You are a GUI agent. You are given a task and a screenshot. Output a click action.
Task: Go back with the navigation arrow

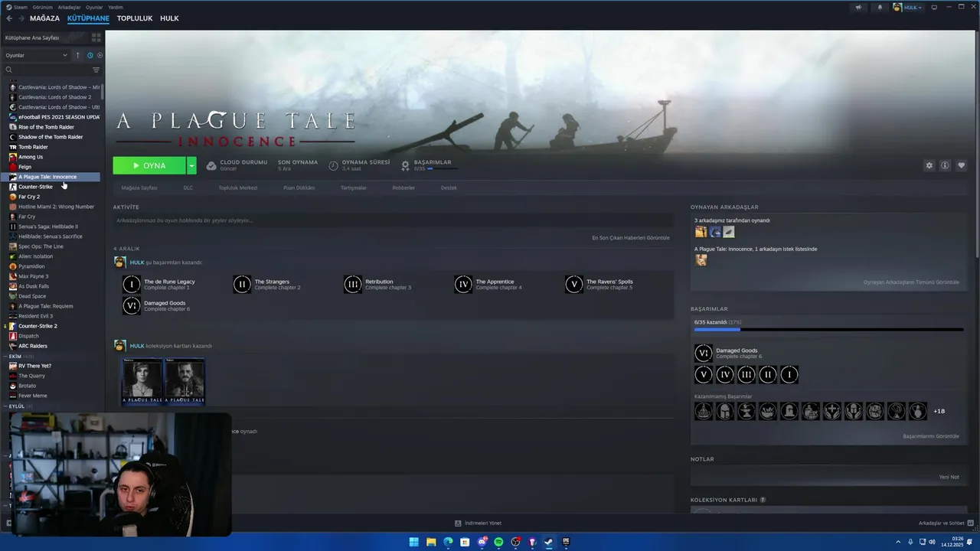tap(9, 18)
